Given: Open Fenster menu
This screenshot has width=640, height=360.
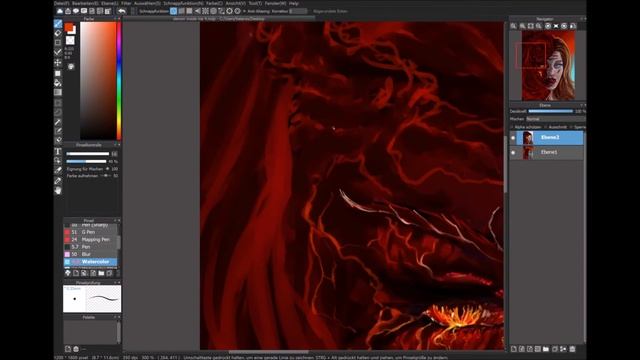Looking at the screenshot, I should [x=276, y=3].
